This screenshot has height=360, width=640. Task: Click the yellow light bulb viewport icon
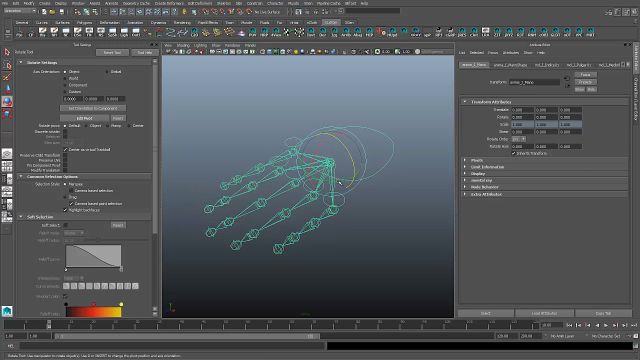click(x=296, y=52)
